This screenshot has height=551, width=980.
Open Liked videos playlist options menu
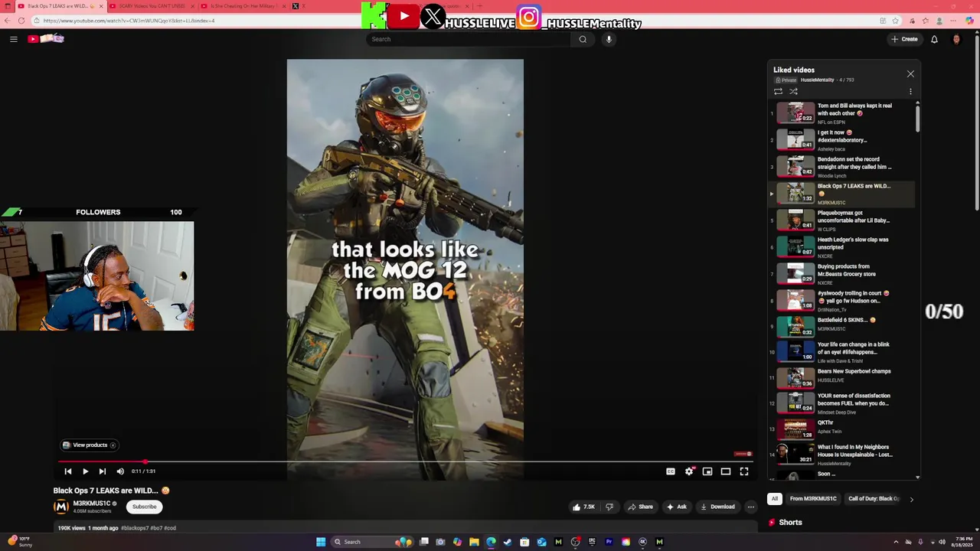pos(910,92)
